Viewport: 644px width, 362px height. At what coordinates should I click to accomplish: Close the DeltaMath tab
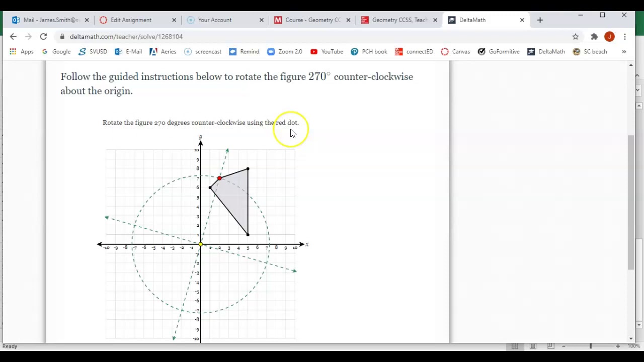click(522, 20)
